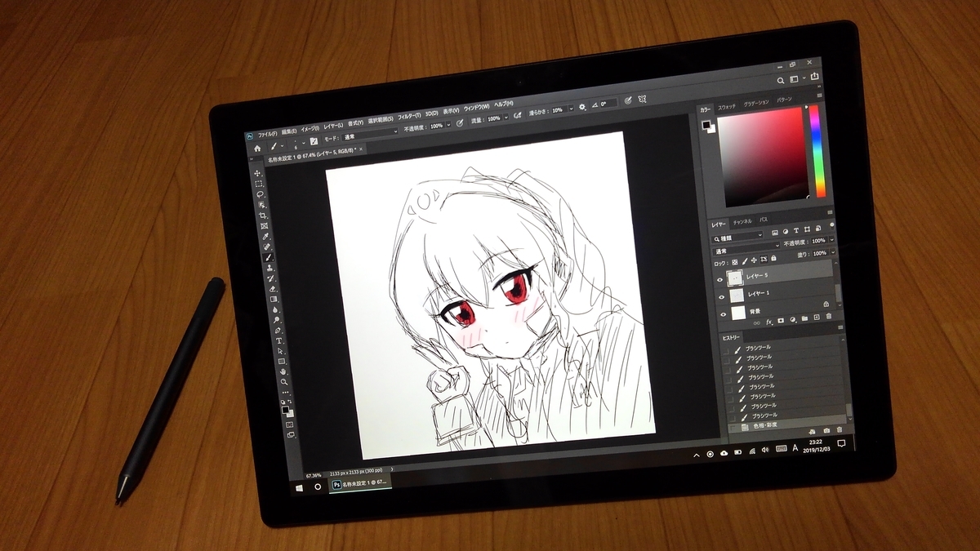Click the brush angle input field
Screen dimensions: 980x551
609,104
